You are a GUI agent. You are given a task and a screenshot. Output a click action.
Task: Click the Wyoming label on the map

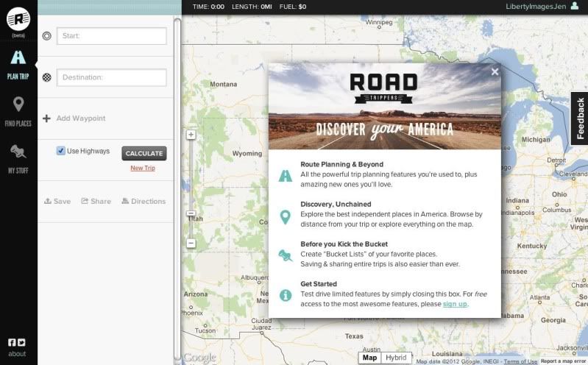click(247, 153)
